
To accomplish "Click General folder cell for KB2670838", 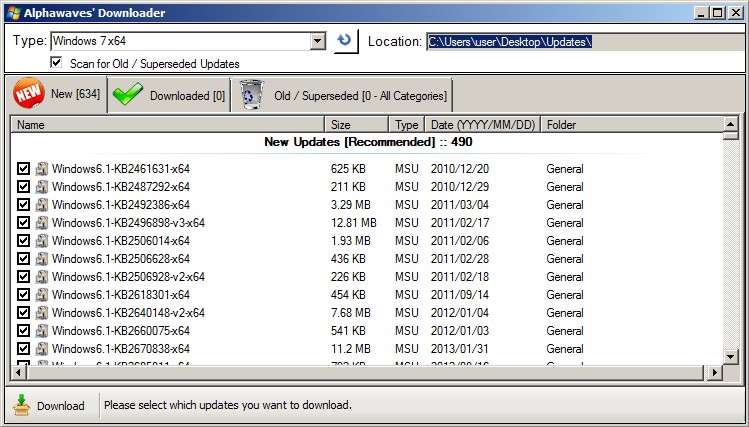I will pyautogui.click(x=565, y=349).
